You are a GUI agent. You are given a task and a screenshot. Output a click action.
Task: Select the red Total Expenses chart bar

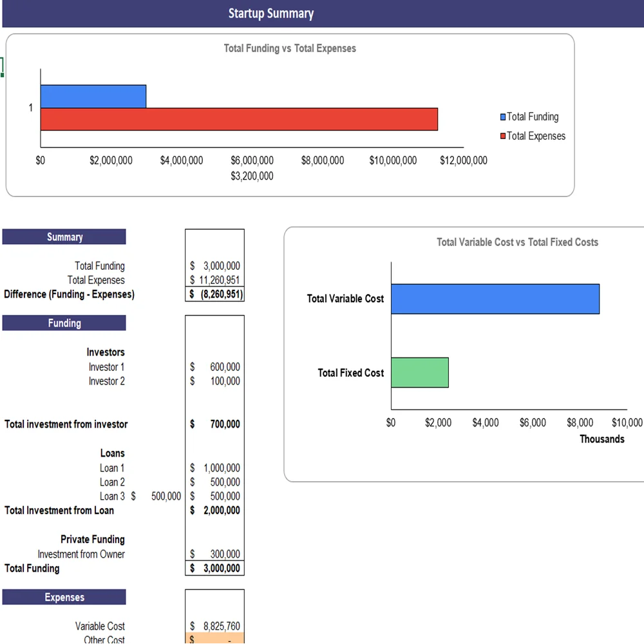pyautogui.click(x=239, y=119)
